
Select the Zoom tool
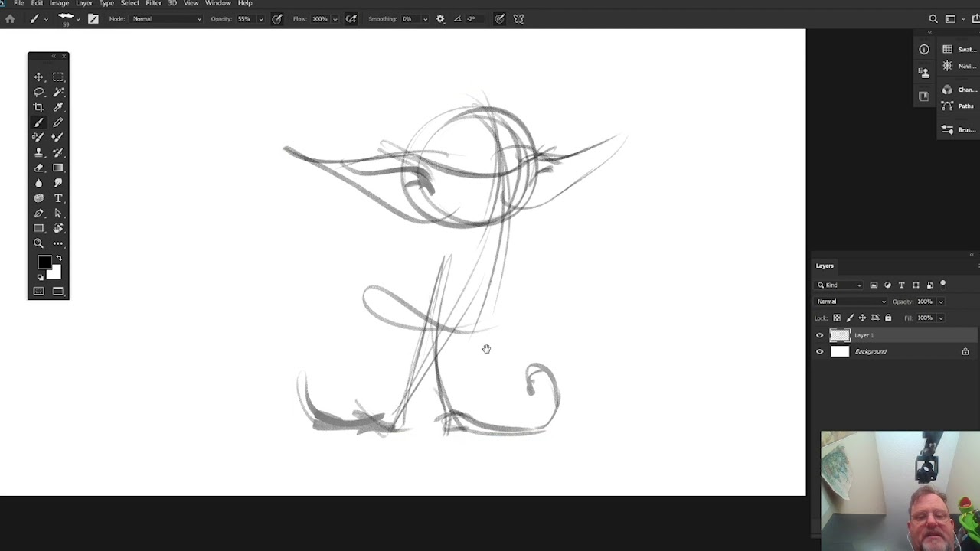(38, 243)
